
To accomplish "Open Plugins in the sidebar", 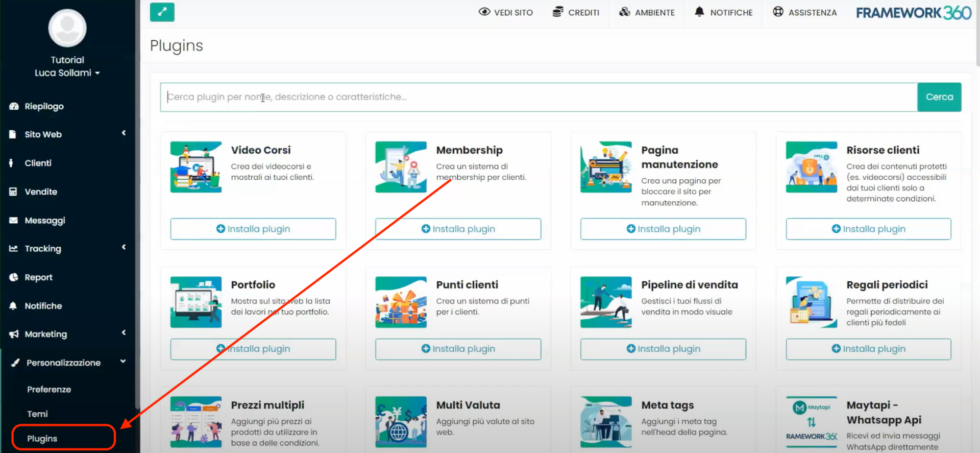I will [x=42, y=439].
